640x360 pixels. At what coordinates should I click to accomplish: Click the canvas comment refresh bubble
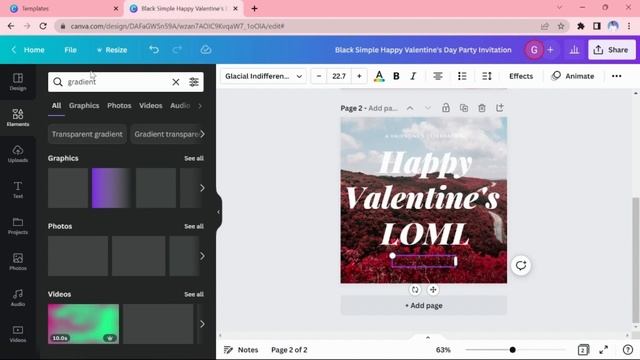point(521,265)
